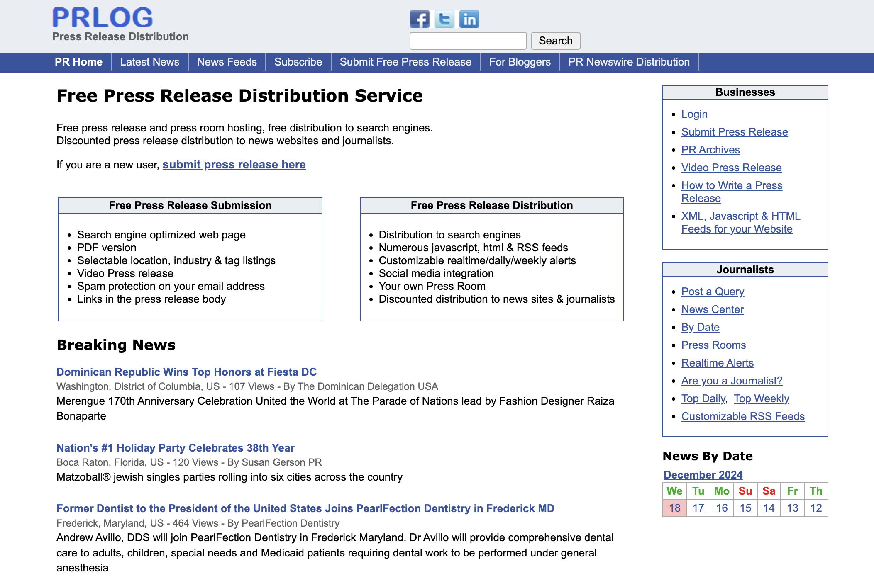Image resolution: width=874 pixels, height=588 pixels.
Task: Open the December 2024 calendar link
Action: [703, 475]
